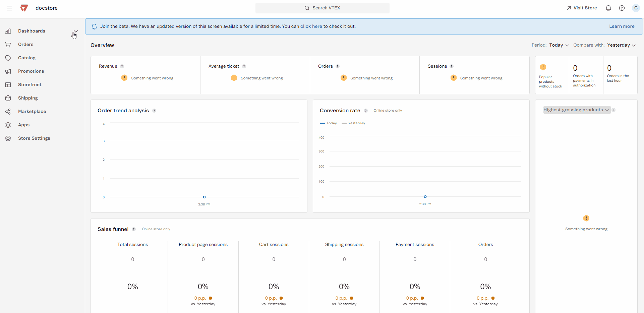644x313 pixels.
Task: Follow the 'click here' beta link
Action: (311, 26)
